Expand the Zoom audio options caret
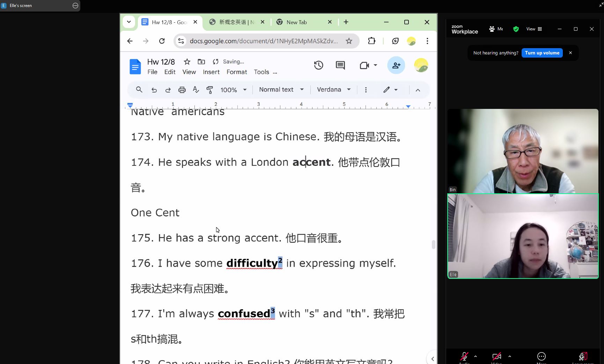604x364 pixels. pos(475,356)
